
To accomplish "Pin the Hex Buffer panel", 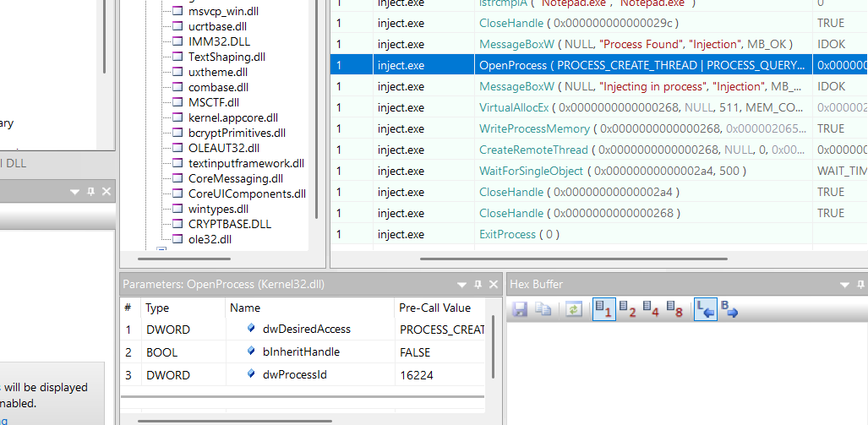I will point(861,284).
